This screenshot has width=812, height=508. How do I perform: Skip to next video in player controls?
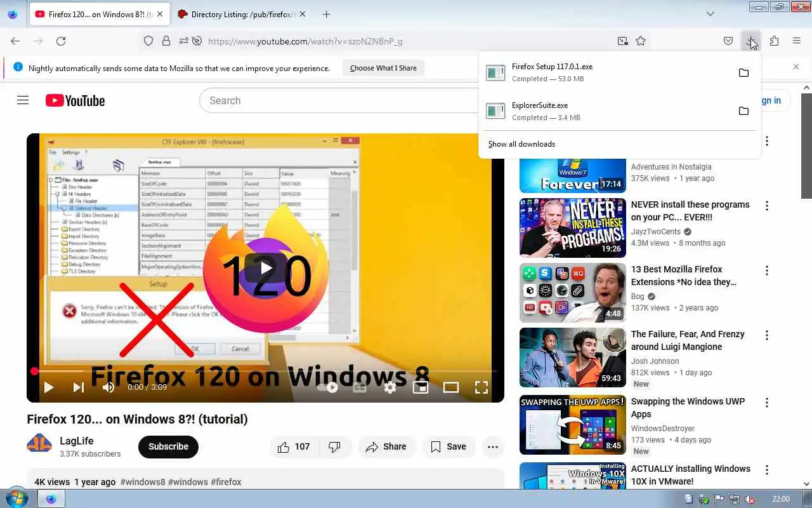coord(79,387)
